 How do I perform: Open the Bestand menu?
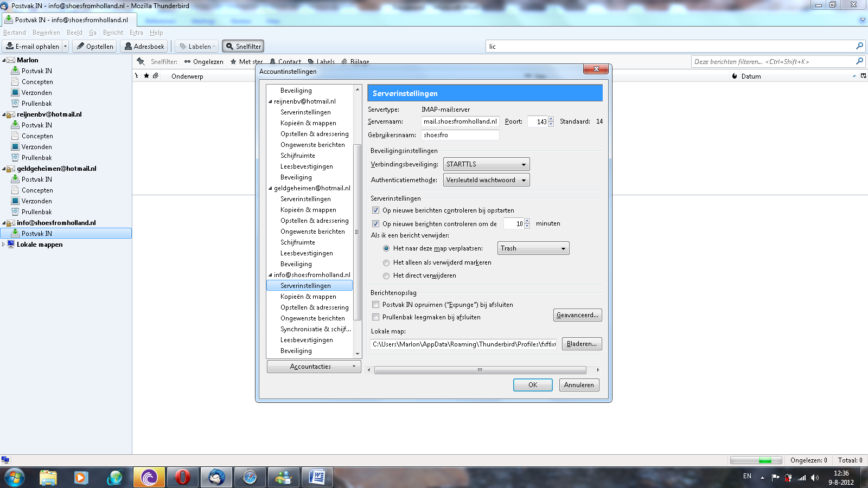click(x=15, y=33)
